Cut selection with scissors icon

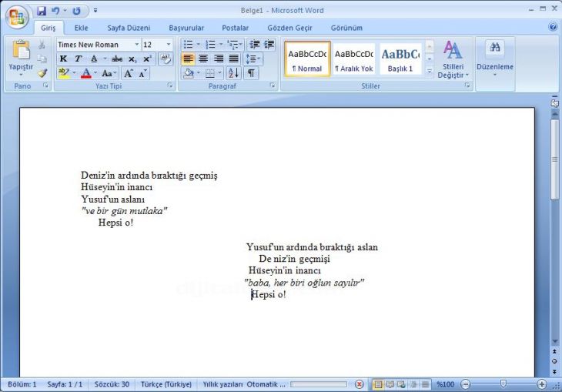tap(42, 45)
